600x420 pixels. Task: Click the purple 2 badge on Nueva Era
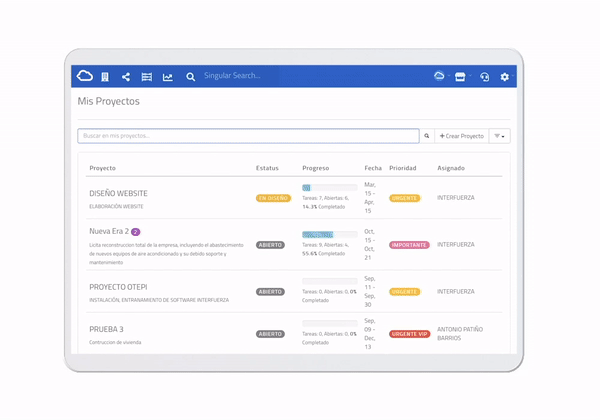tap(135, 232)
